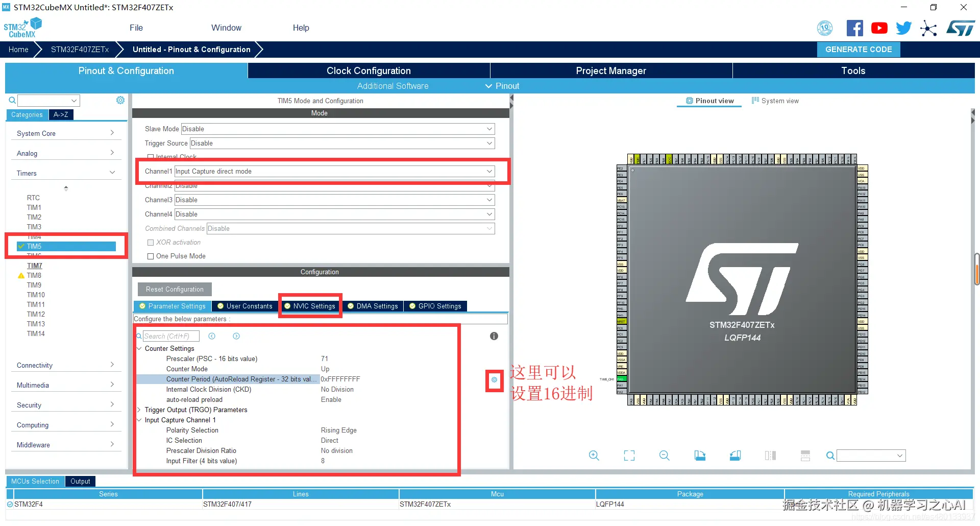Open the File menu
The image size is (980, 526).
136,28
